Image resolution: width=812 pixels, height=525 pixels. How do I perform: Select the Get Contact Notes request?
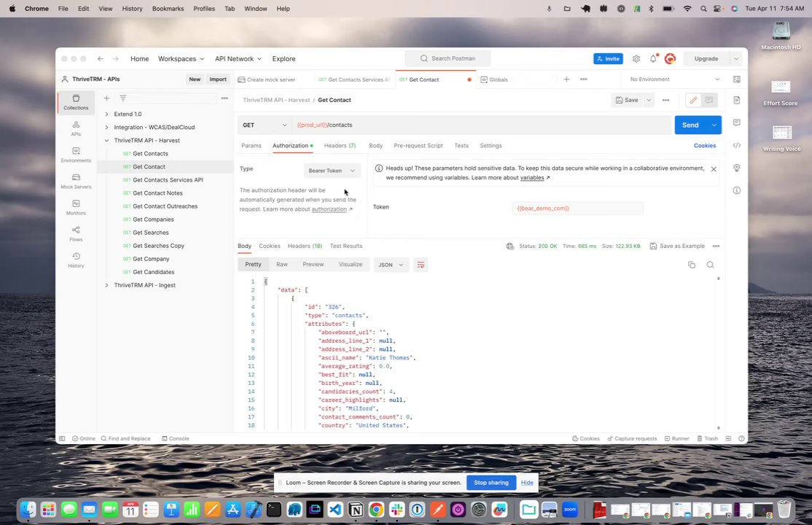coord(157,192)
